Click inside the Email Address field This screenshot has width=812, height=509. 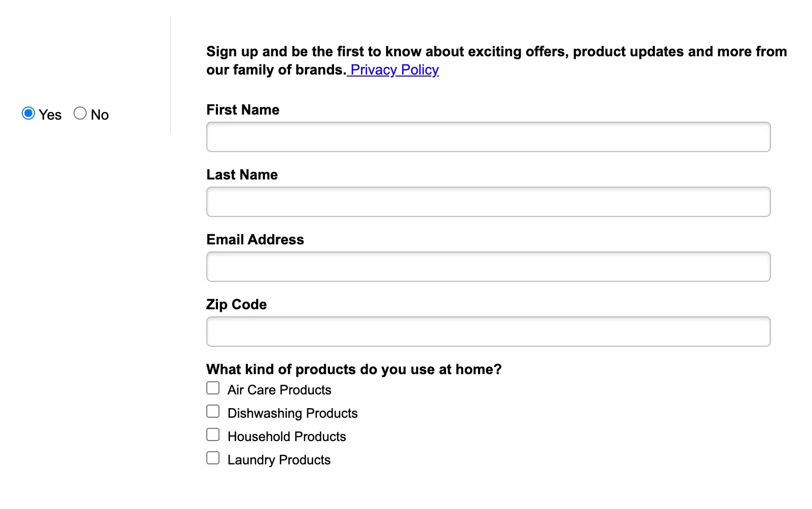pos(488,266)
